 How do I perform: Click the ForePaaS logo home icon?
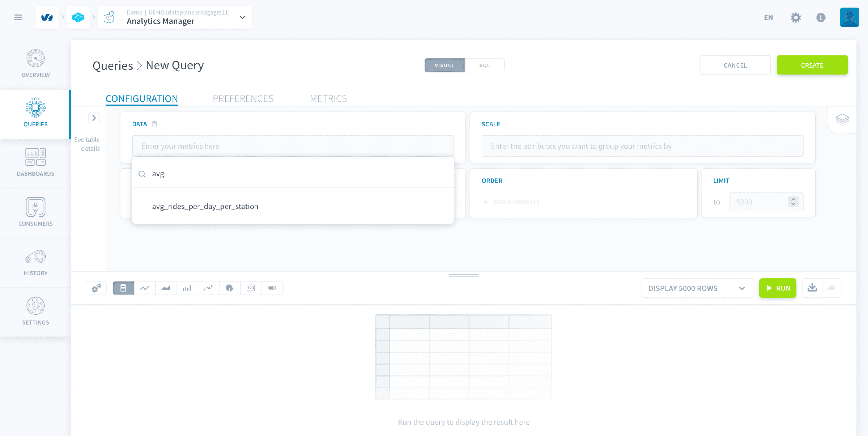click(47, 17)
